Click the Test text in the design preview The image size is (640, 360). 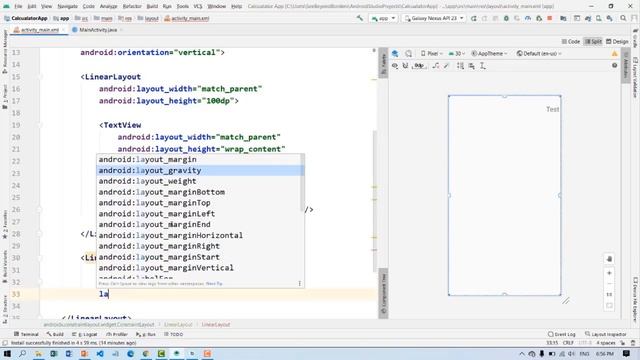[x=553, y=109]
